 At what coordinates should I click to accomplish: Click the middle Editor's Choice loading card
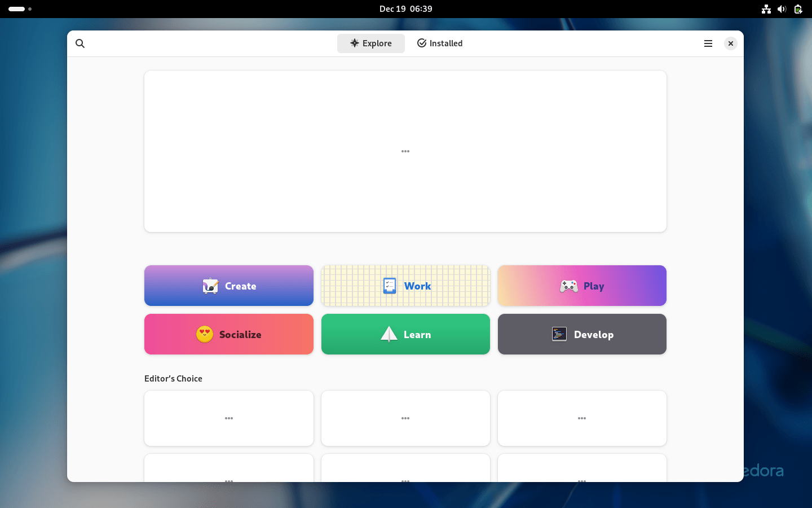pyautogui.click(x=405, y=418)
